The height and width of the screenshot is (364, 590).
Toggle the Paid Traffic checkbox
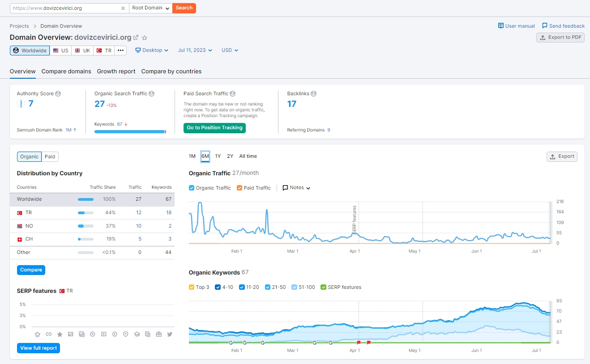point(239,188)
